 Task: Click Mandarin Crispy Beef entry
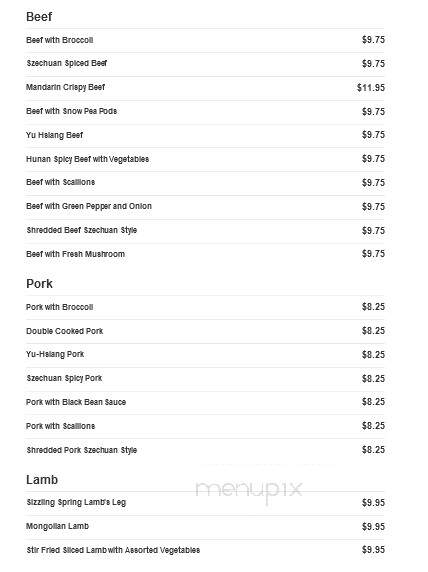[65, 87]
